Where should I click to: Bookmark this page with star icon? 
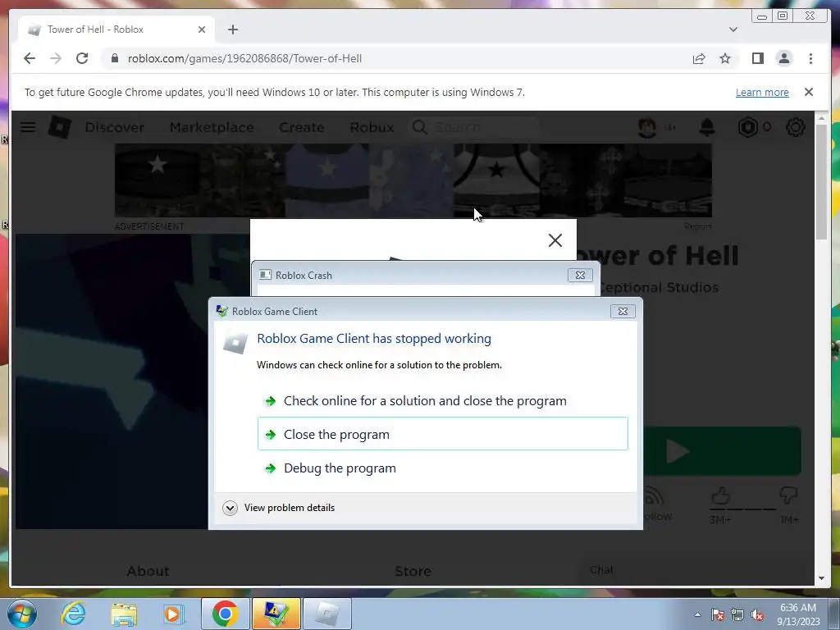coord(725,58)
